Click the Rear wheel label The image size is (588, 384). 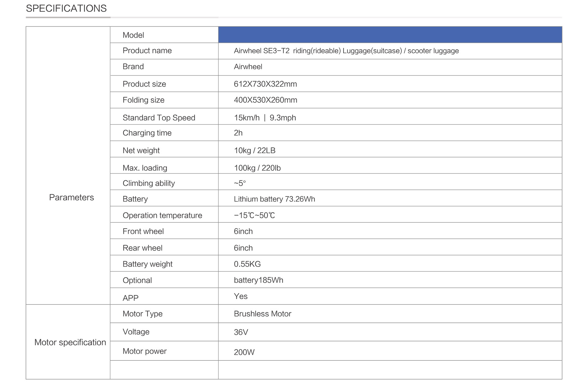click(x=142, y=248)
